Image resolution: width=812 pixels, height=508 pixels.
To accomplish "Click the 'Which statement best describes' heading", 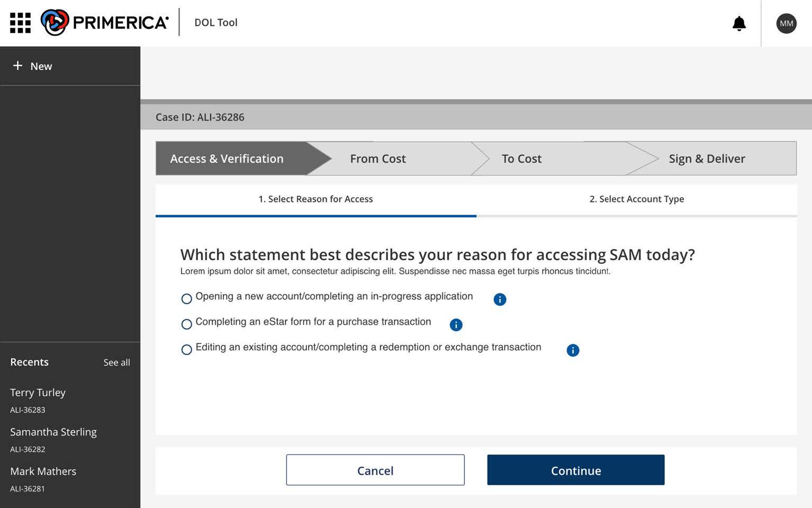I will coord(437,255).
